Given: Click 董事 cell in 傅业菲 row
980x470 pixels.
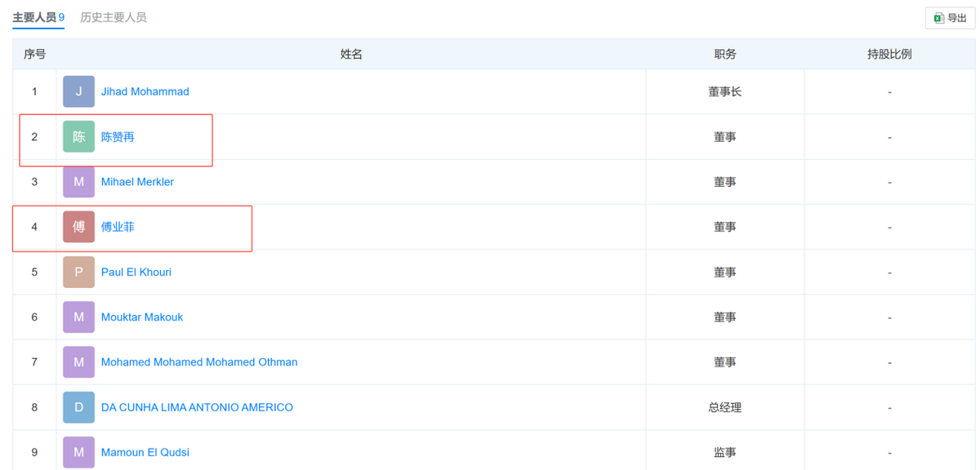Looking at the screenshot, I should pyautogui.click(x=725, y=227).
